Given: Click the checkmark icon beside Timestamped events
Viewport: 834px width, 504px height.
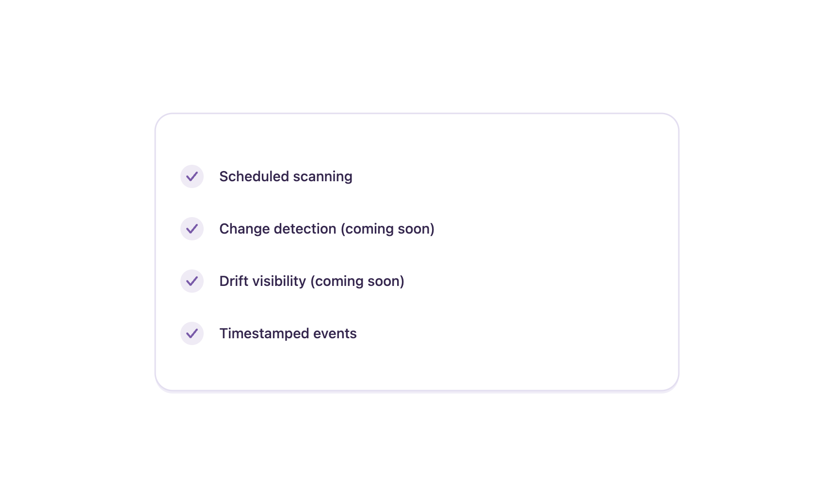Looking at the screenshot, I should tap(192, 333).
